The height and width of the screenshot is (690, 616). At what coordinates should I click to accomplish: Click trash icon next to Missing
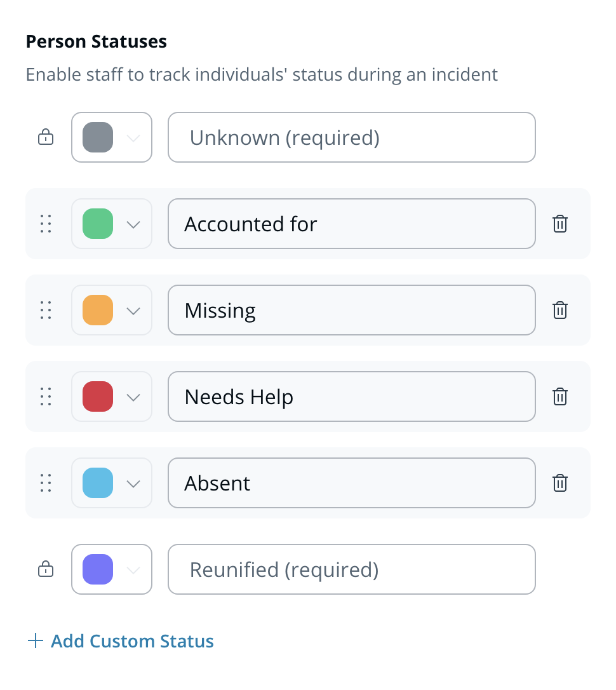[559, 310]
